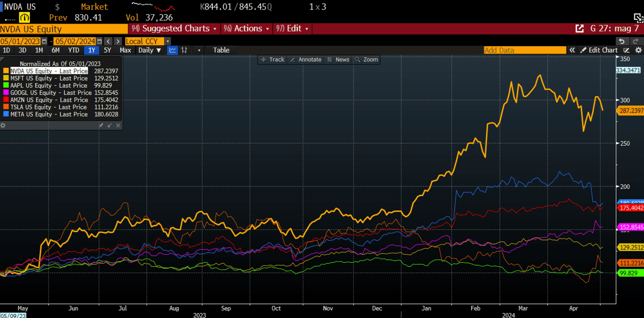644x318 pixels.
Task: Select the 5Y time range tab
Action: point(107,50)
